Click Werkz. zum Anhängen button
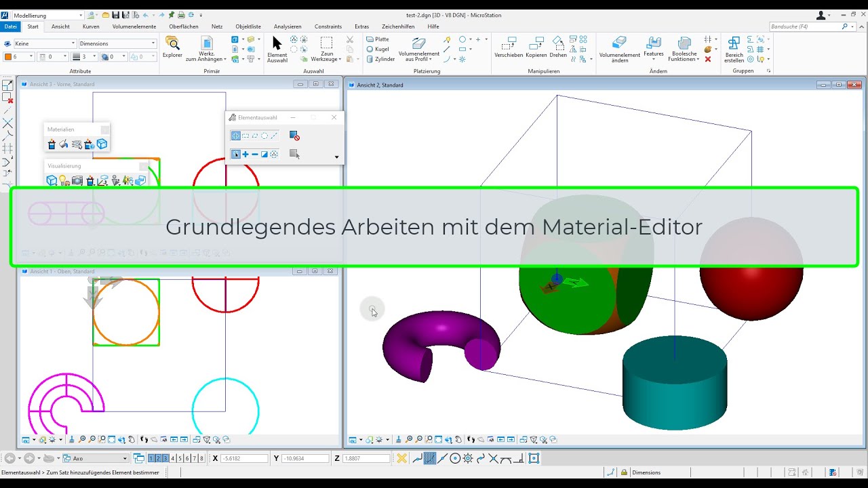The width and height of the screenshot is (868, 488). coord(207,49)
